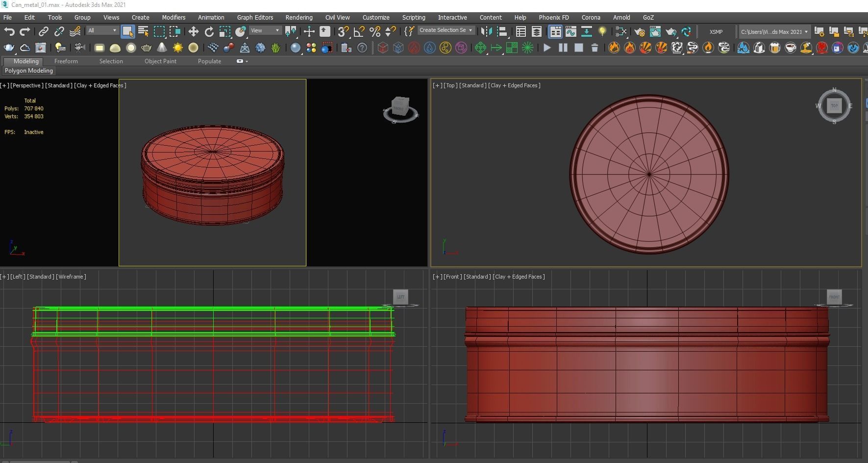The width and height of the screenshot is (868, 463).
Task: Stop the simulation
Action: tap(579, 48)
